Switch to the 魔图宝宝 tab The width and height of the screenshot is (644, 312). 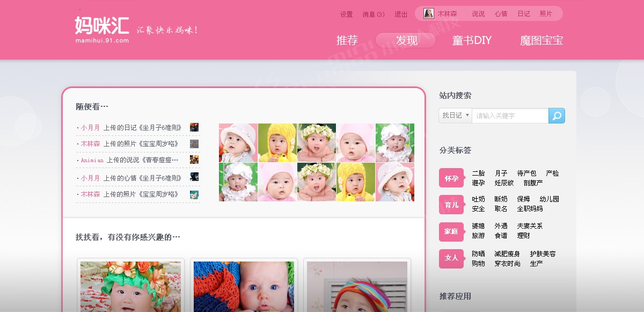coord(541,40)
